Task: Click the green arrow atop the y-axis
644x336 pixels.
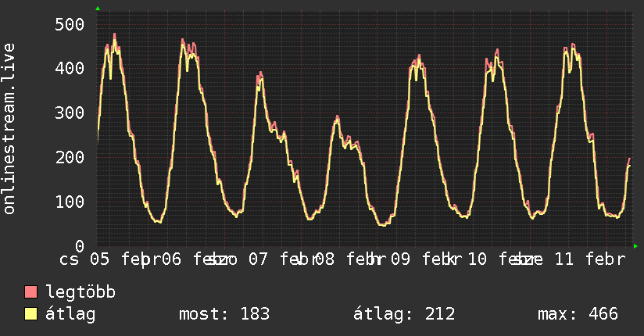Action: [98, 9]
